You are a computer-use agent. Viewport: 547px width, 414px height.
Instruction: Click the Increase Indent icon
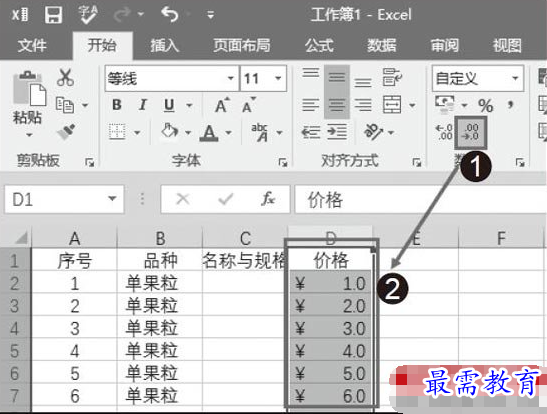click(x=337, y=132)
